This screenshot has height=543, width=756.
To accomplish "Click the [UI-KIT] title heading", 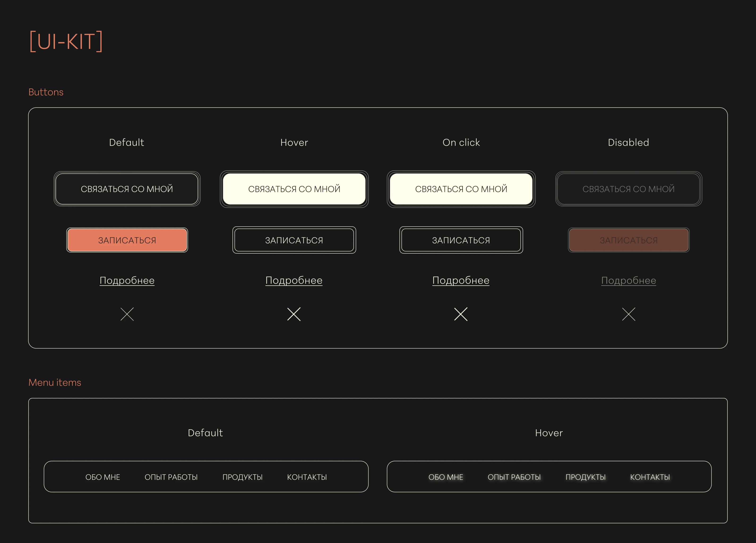I will (66, 41).
